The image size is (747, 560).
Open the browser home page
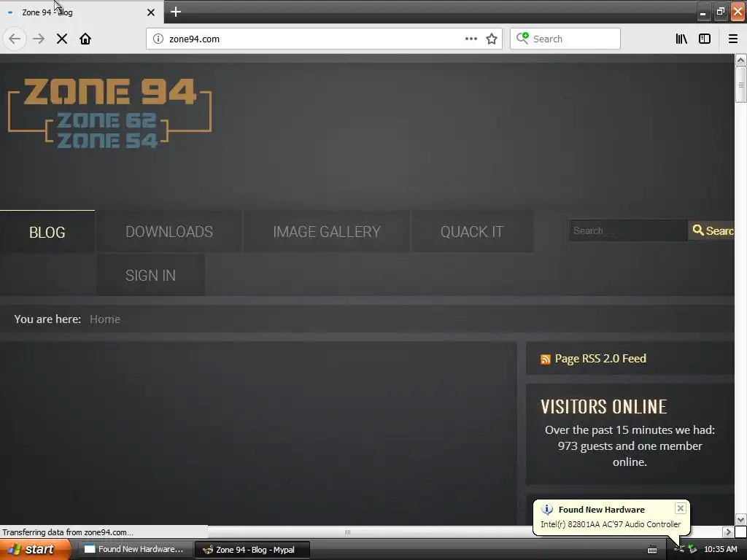coord(85,39)
